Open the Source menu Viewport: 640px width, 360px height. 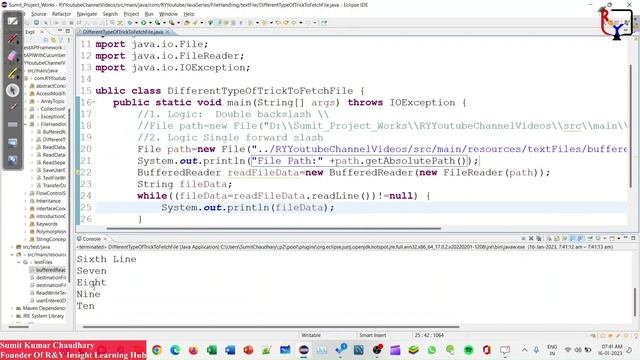[39, 14]
